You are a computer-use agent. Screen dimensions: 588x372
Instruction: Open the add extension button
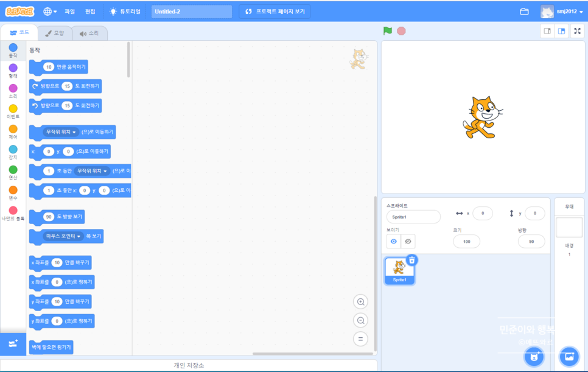click(13, 344)
